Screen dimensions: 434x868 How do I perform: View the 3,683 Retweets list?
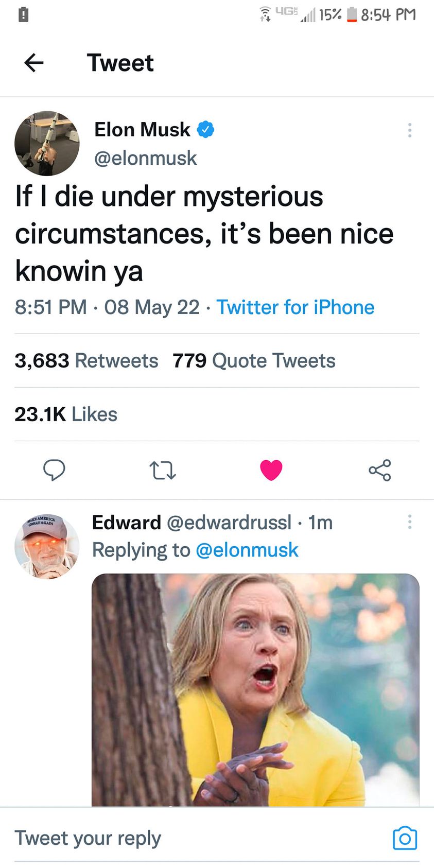[86, 361]
